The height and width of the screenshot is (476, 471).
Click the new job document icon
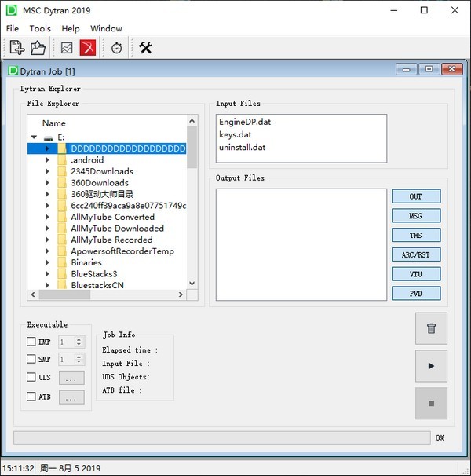pyautogui.click(x=17, y=48)
